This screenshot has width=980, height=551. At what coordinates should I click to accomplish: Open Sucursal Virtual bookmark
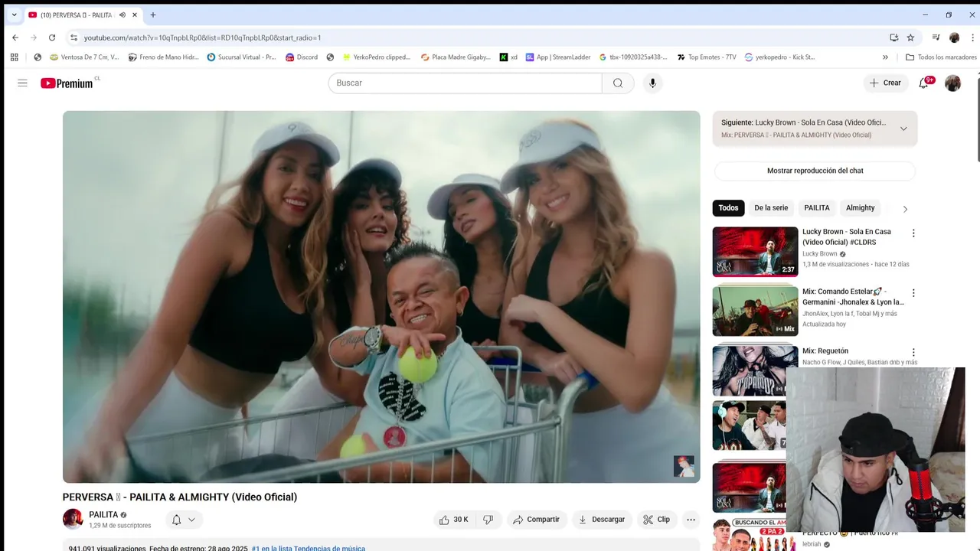coord(241,57)
